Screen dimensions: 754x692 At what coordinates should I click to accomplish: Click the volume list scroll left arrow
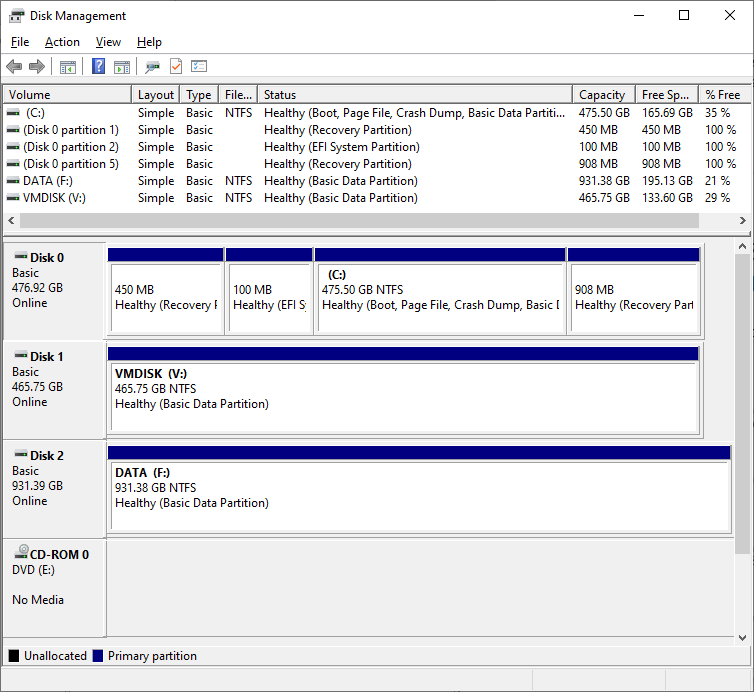[12, 221]
